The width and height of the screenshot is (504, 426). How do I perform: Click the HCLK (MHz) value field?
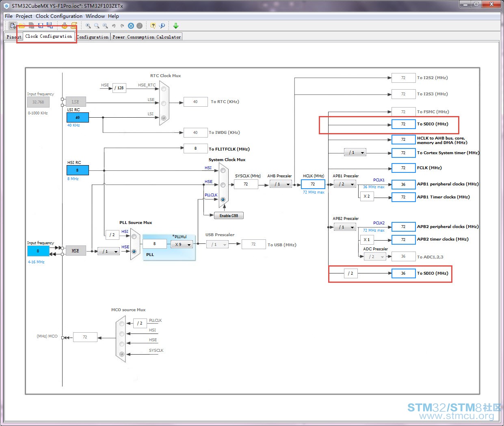click(313, 184)
